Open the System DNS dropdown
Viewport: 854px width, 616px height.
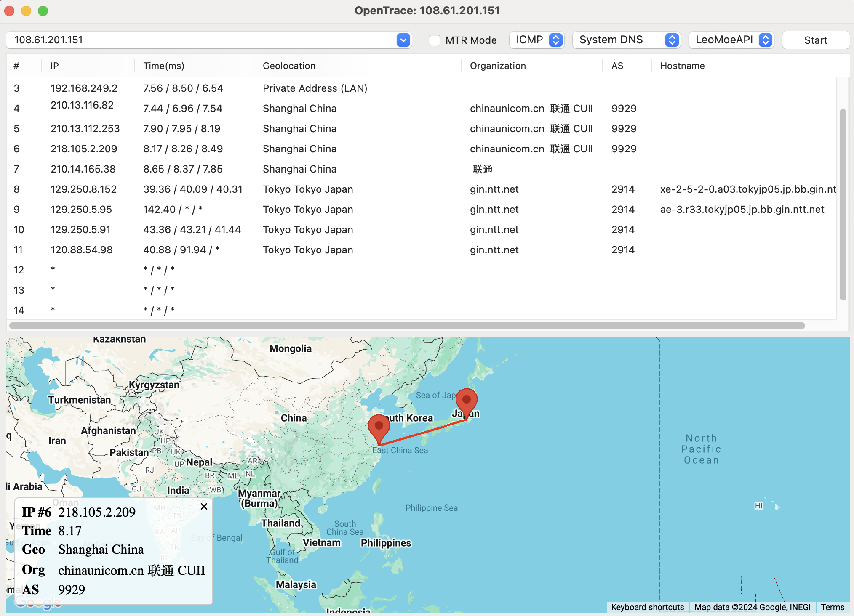point(626,40)
